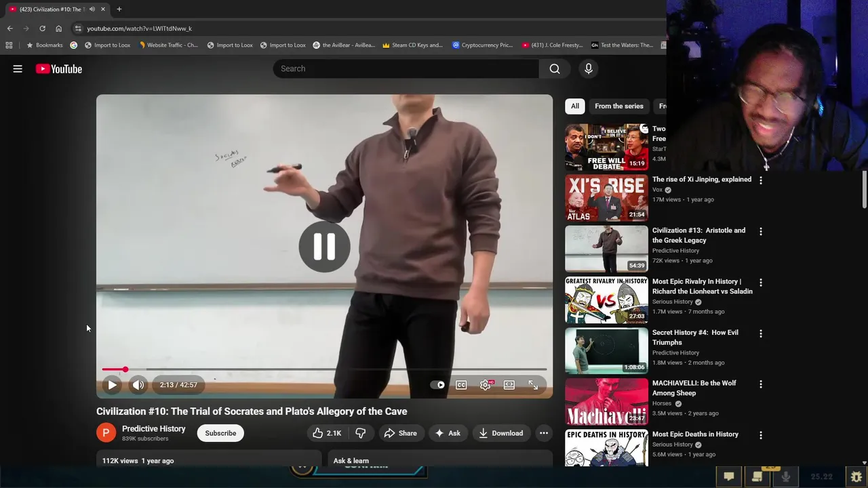Open the Free Will Debate thumbnail
Image resolution: width=868 pixels, height=488 pixels.
pos(606,146)
